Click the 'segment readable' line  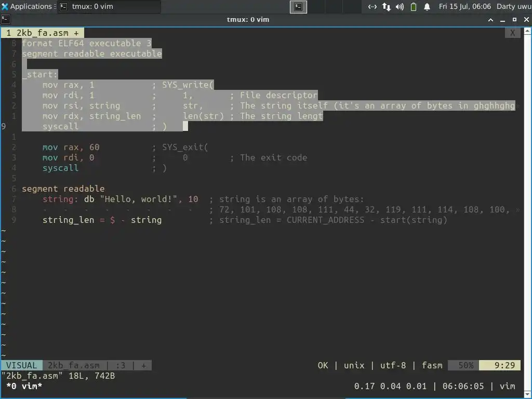coord(63,189)
